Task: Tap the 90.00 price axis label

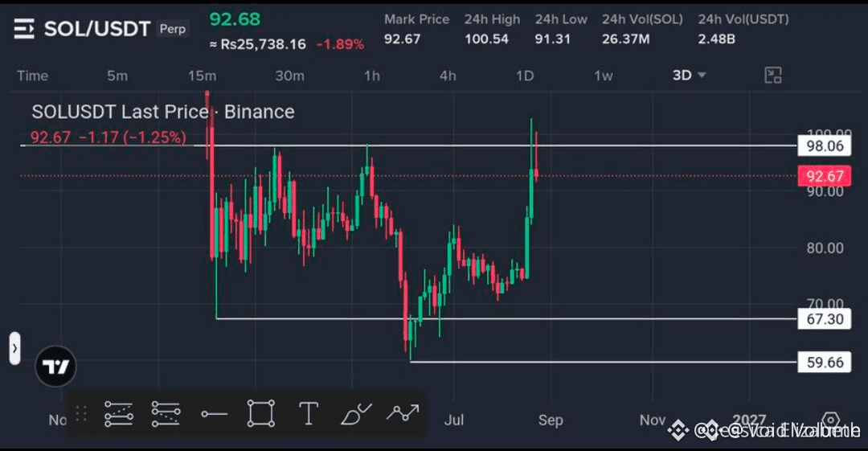Action: click(x=825, y=192)
